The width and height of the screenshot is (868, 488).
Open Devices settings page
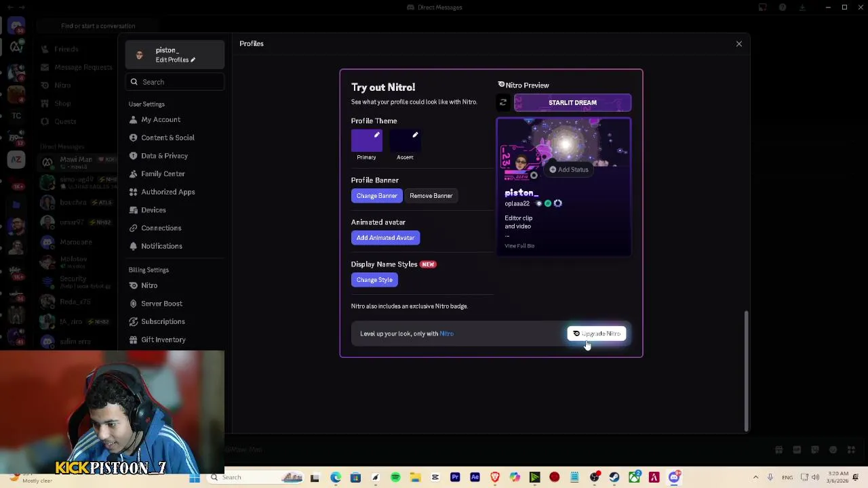174,210
